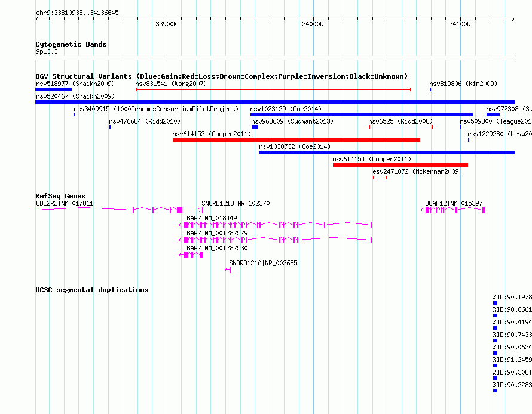Screen dimensions: 532x414
Task: Click the nsv509300 (Teague) blue line
Action: pos(488,127)
